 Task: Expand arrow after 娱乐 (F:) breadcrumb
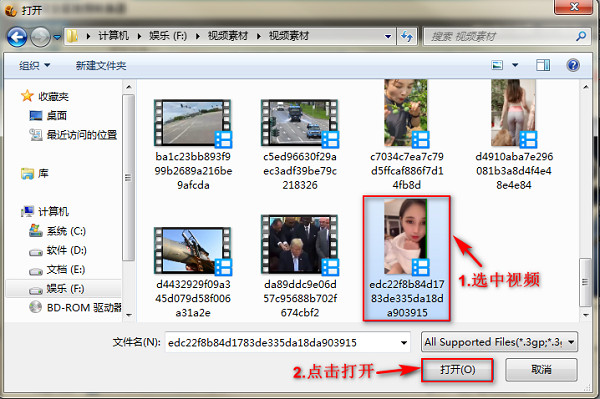pos(198,36)
